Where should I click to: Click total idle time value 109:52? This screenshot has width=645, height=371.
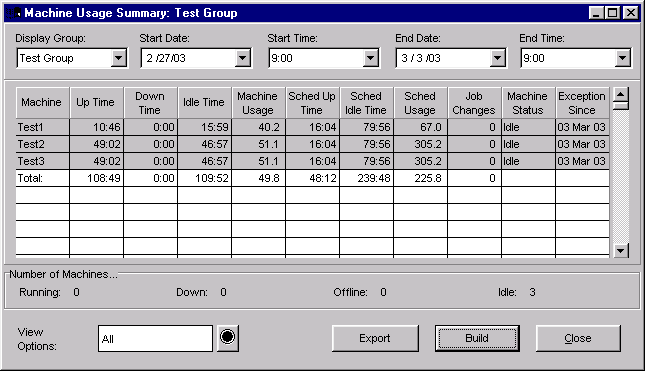[211, 179]
